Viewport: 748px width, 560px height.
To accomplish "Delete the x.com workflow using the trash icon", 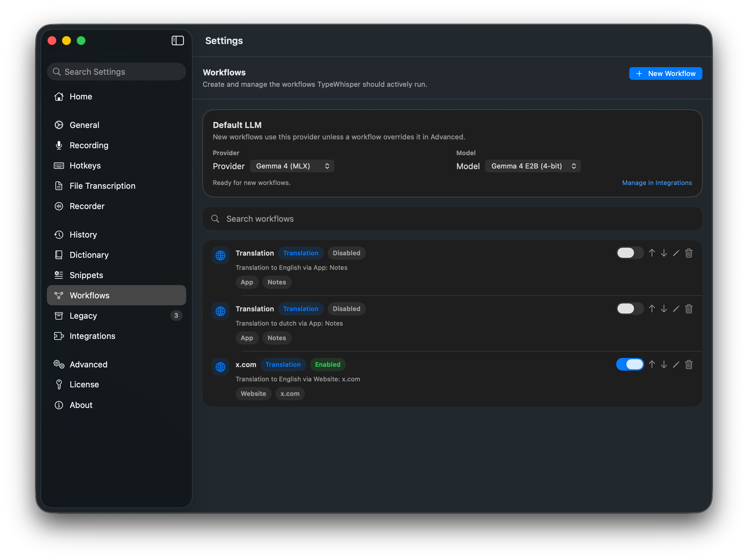I will [x=689, y=365].
